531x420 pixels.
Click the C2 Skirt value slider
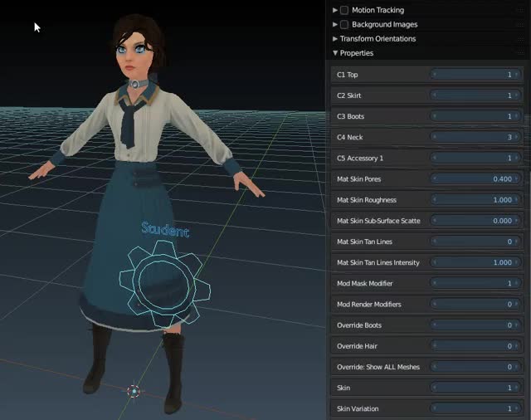(x=475, y=95)
